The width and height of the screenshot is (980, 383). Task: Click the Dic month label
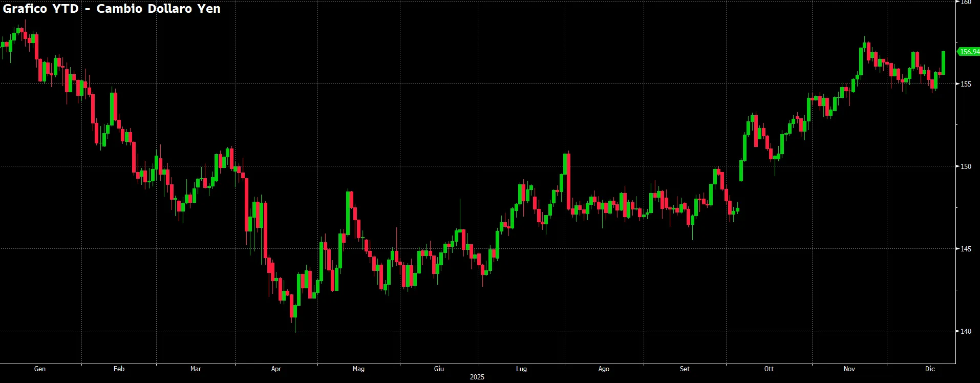click(930, 369)
